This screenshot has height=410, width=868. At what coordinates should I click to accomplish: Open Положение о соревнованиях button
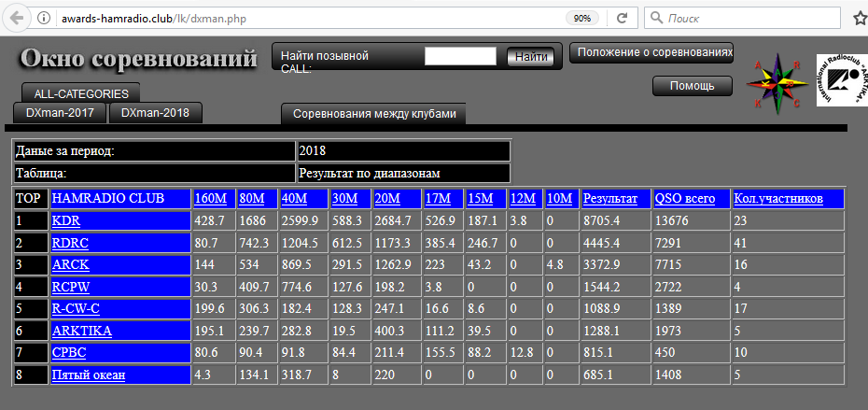[651, 52]
